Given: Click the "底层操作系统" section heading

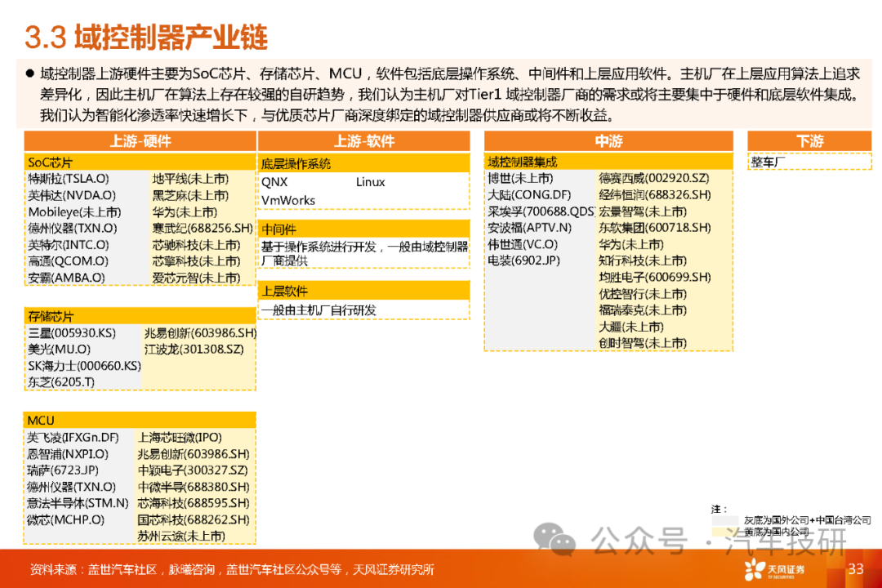Looking at the screenshot, I should [x=364, y=163].
